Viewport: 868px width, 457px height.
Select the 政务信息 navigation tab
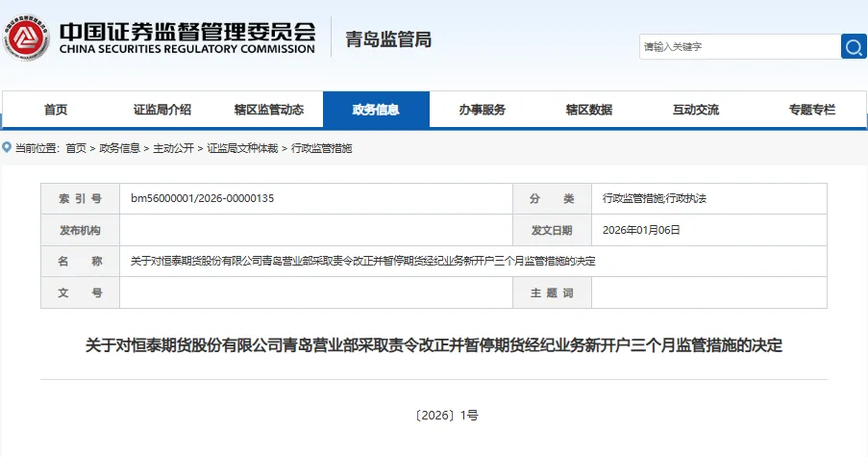click(376, 110)
